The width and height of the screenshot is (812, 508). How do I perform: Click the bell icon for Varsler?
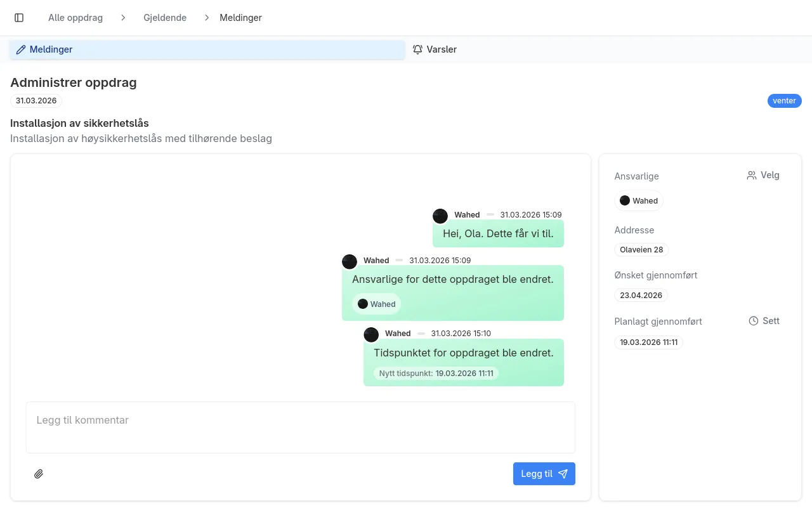point(417,49)
